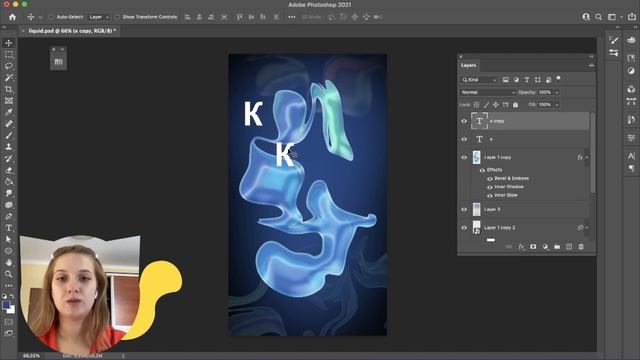Enable the Auto-Select checkbox

(x=51, y=17)
